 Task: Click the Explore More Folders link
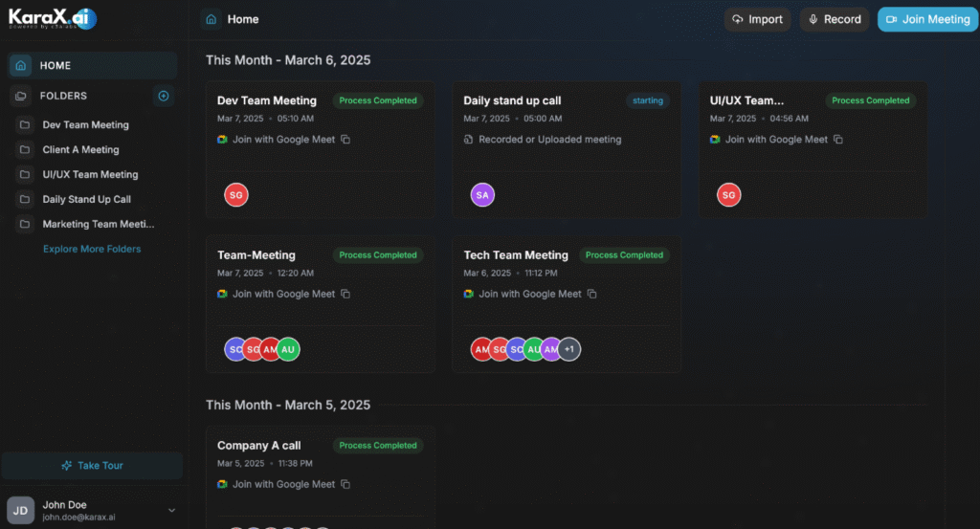(92, 249)
